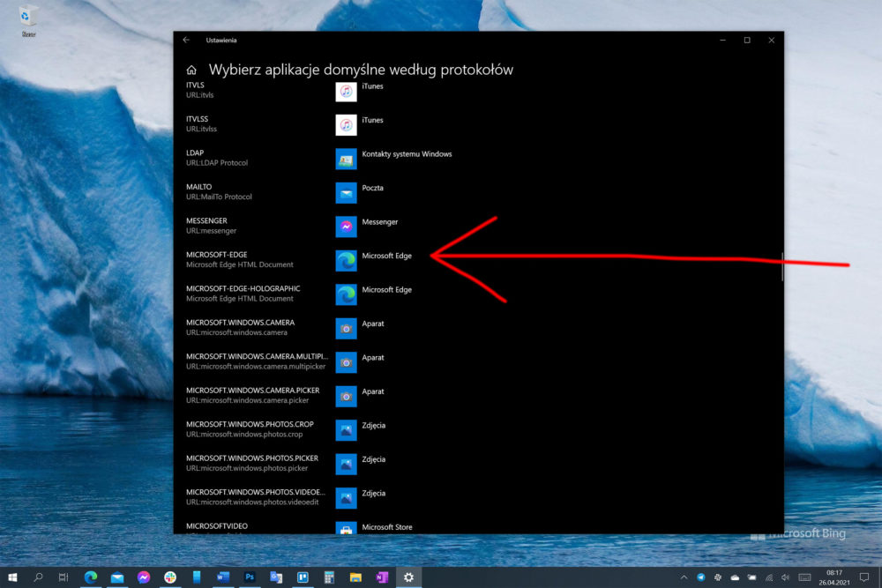The width and height of the screenshot is (882, 588).
Task: Select the ITVLSS protocol label
Action: click(197, 119)
